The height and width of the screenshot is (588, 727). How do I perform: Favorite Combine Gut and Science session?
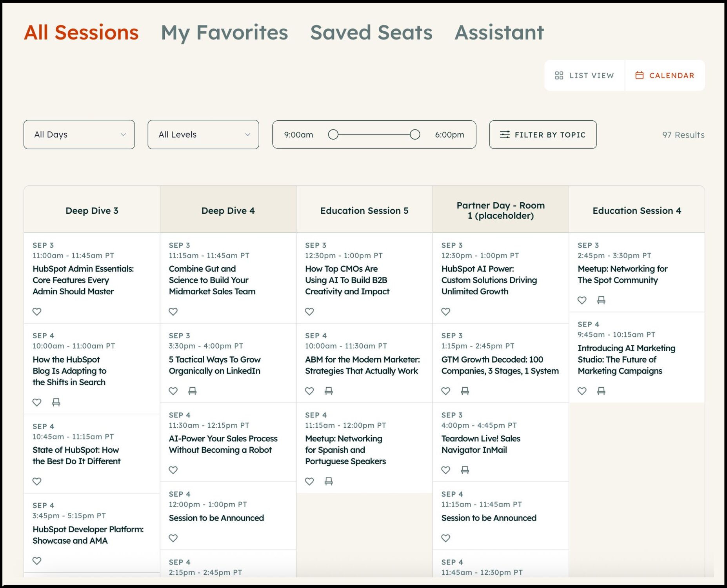[173, 312]
